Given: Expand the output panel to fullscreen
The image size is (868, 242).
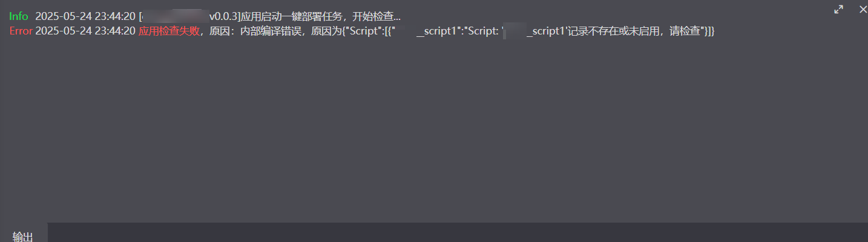Looking at the screenshot, I should [838, 9].
